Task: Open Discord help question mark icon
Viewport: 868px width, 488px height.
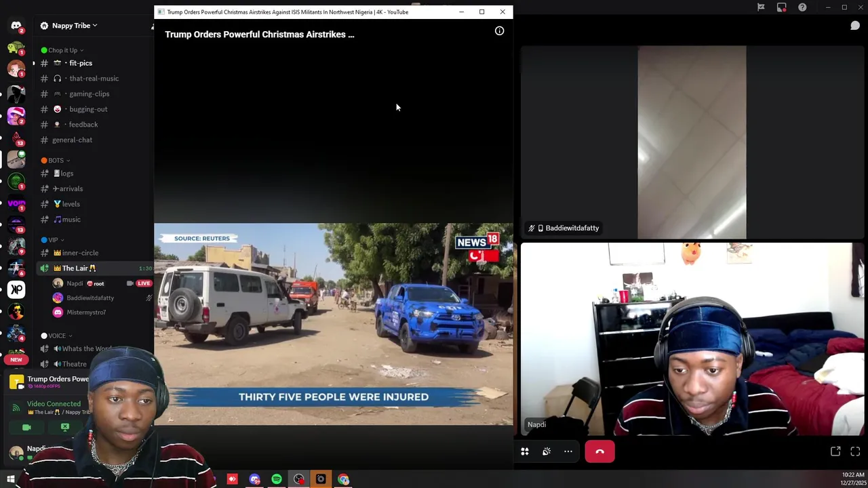Action: point(802,7)
